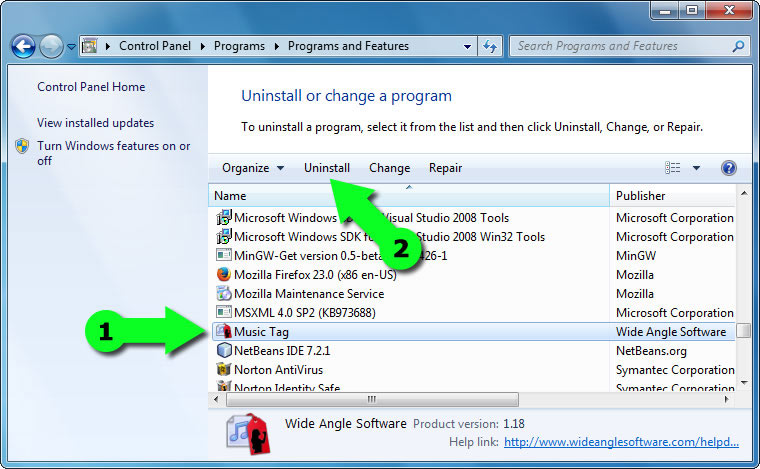Open the More view options dropdown arrow

[697, 168]
